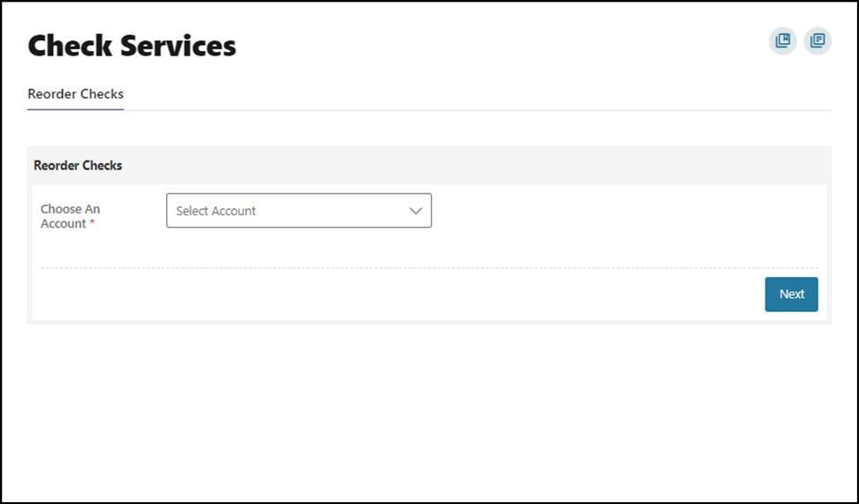Click the Check Services page heading
The image size is (859, 504).
(132, 46)
